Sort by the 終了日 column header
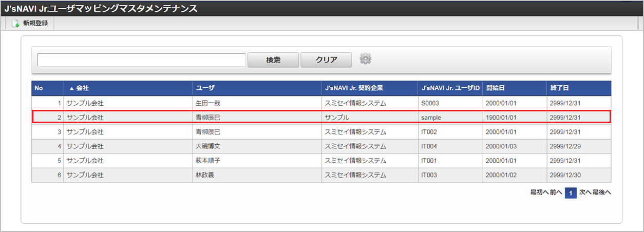This screenshot has height=232, width=644. tap(579, 88)
